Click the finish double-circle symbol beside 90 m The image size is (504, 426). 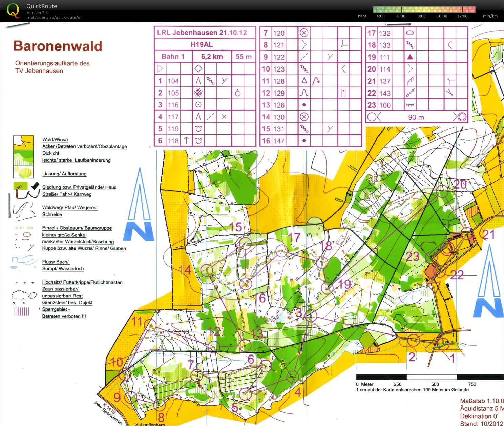pos(460,117)
